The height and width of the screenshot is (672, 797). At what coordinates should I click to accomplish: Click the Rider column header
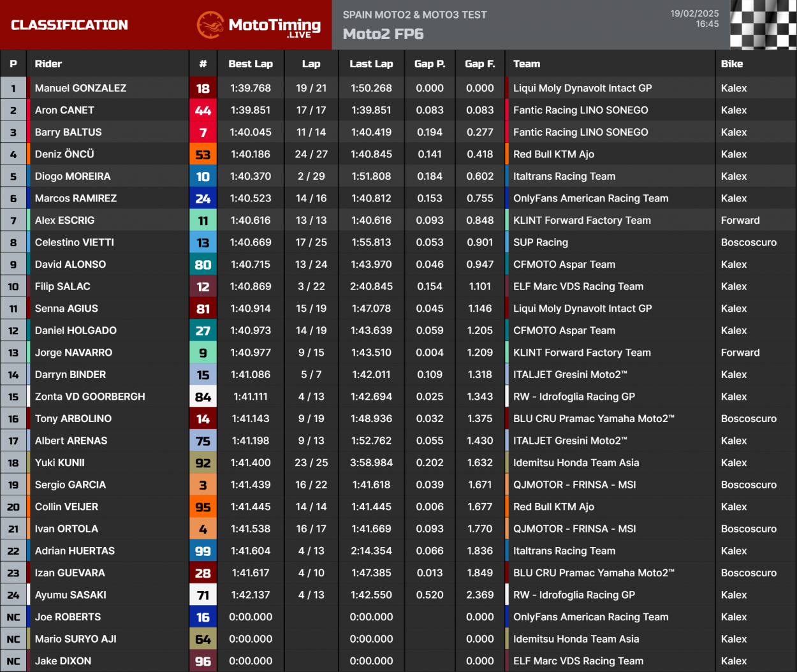pyautogui.click(x=48, y=64)
